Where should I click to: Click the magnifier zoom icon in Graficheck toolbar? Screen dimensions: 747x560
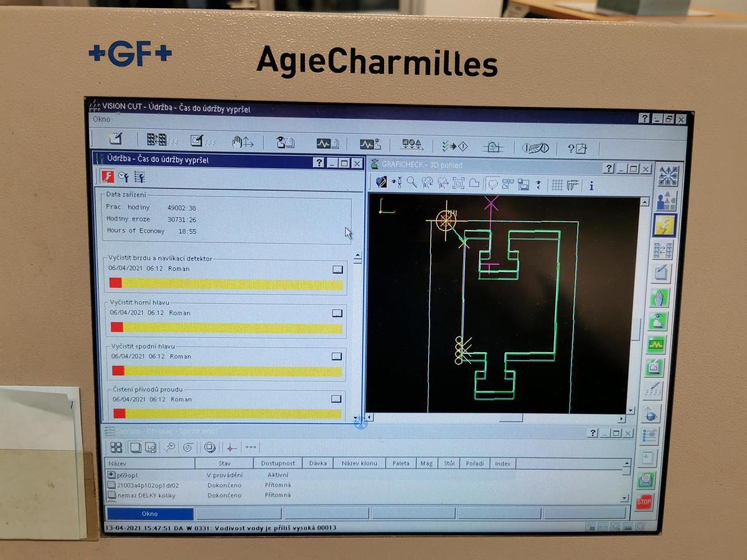[411, 182]
